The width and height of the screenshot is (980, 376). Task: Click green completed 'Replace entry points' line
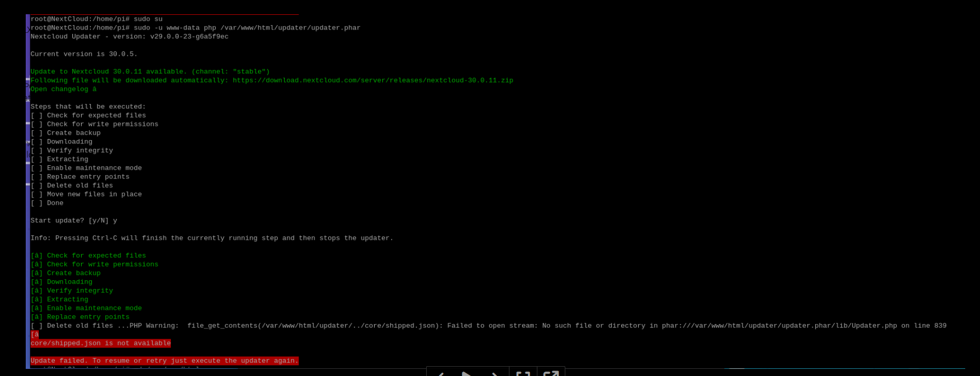click(80, 317)
